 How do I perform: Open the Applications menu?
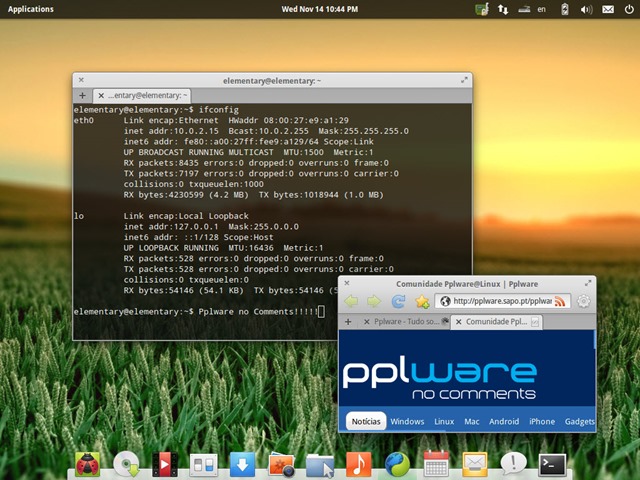coord(31,9)
